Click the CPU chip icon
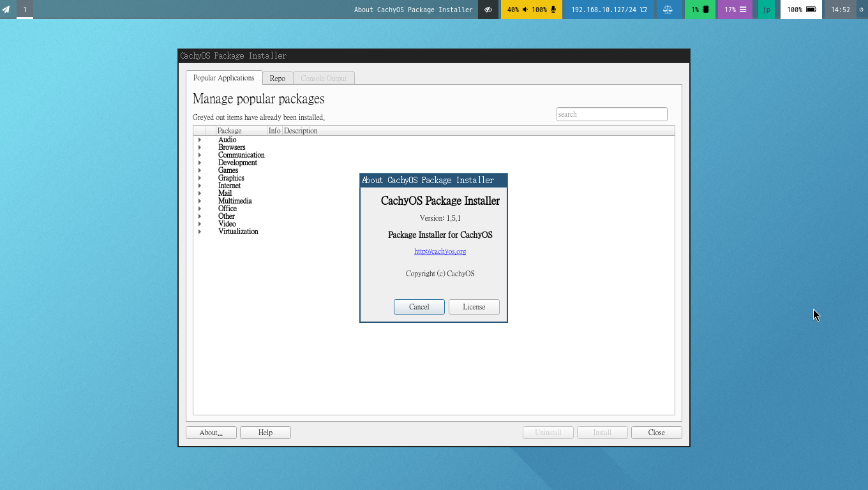868x490 pixels. (x=706, y=10)
